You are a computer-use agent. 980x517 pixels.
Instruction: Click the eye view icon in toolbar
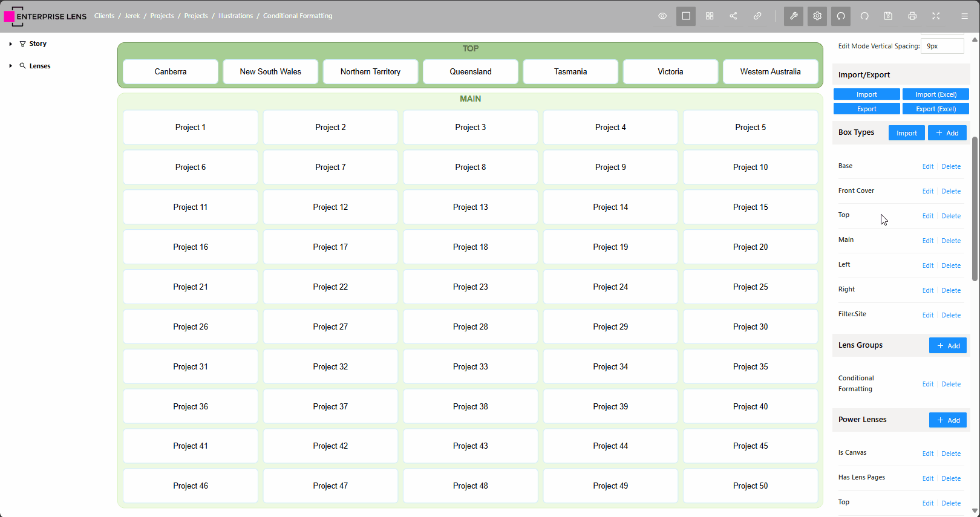[662, 16]
